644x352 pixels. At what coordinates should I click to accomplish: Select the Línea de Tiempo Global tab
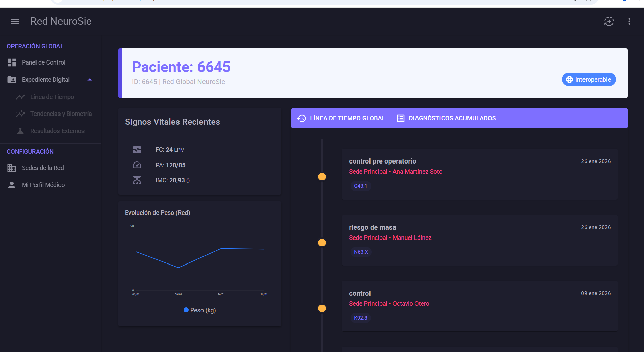(341, 118)
